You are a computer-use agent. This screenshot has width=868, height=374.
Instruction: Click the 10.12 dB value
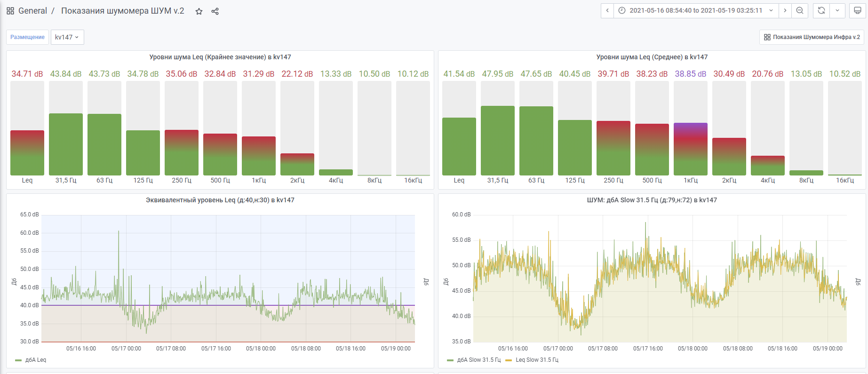coord(413,74)
